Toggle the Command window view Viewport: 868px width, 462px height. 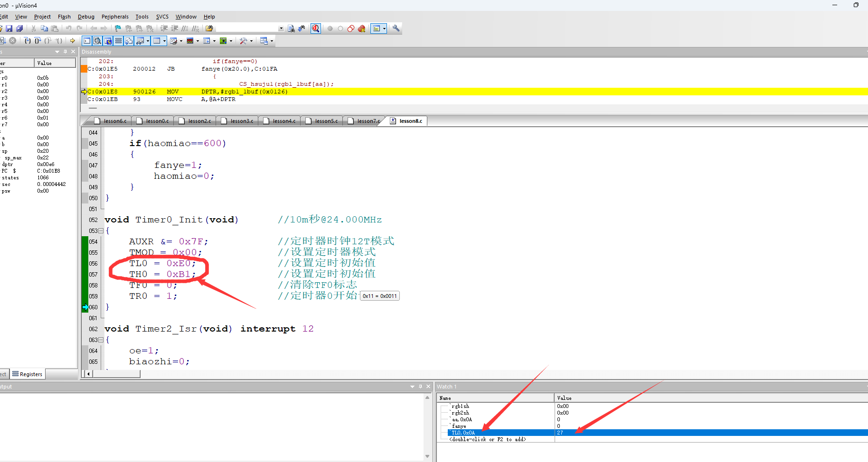coord(87,41)
